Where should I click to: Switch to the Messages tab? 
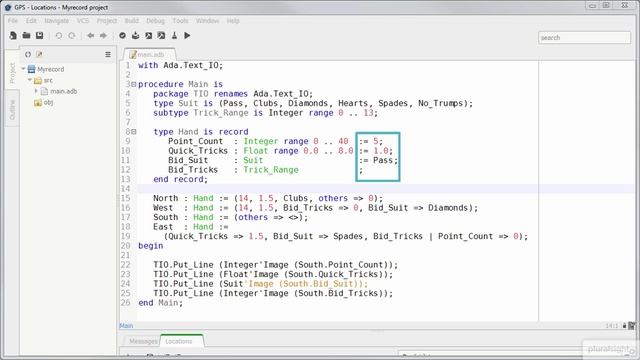point(142,341)
